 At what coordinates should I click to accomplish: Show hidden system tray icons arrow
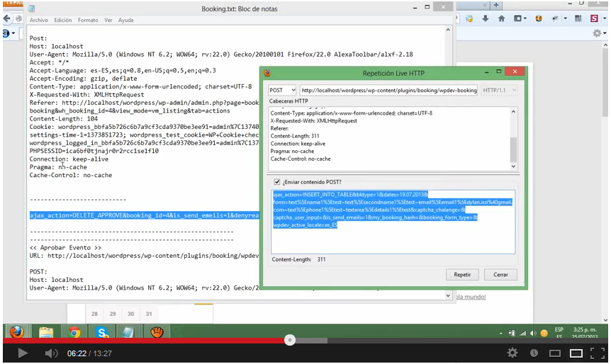click(x=500, y=334)
